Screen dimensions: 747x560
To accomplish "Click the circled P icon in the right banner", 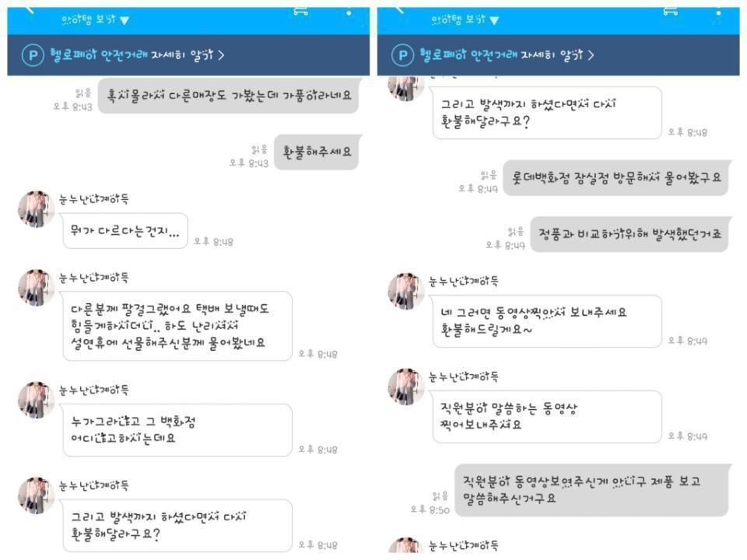I will coord(402,55).
